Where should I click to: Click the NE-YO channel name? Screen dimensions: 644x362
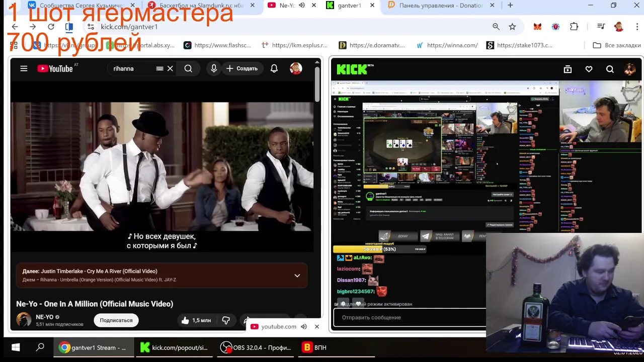(44, 317)
